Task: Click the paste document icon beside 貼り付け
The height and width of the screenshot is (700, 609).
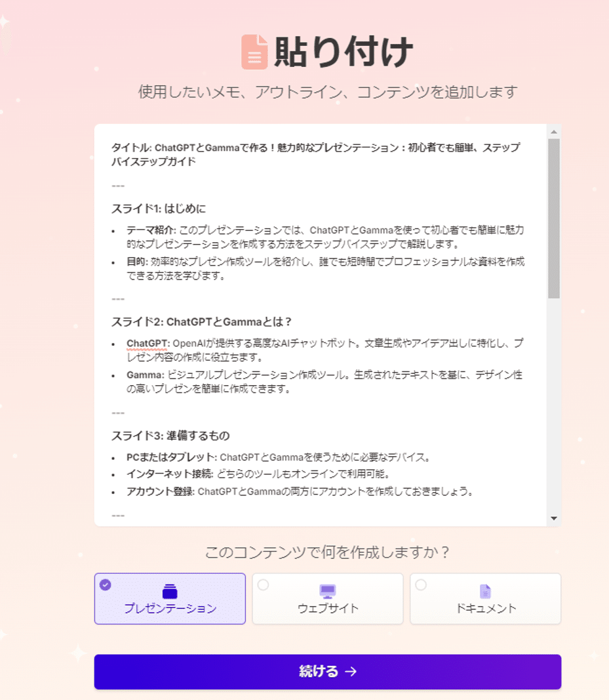Action: pos(254,52)
